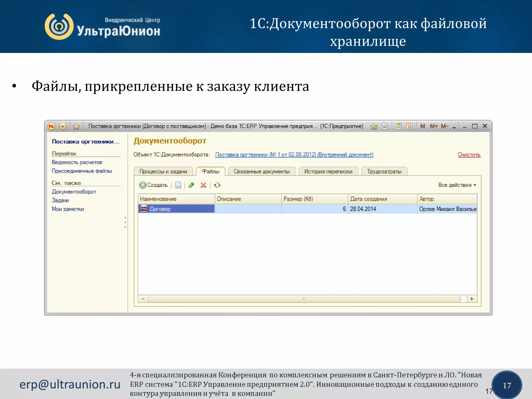The image size is (532, 399).
Task: Switch to Процессы и задачи tab
Action: tap(163, 171)
